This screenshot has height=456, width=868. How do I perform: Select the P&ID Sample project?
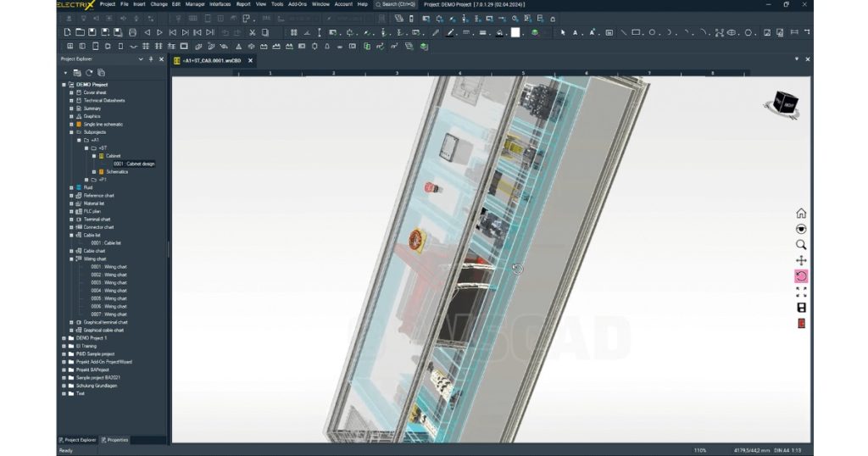click(x=95, y=353)
